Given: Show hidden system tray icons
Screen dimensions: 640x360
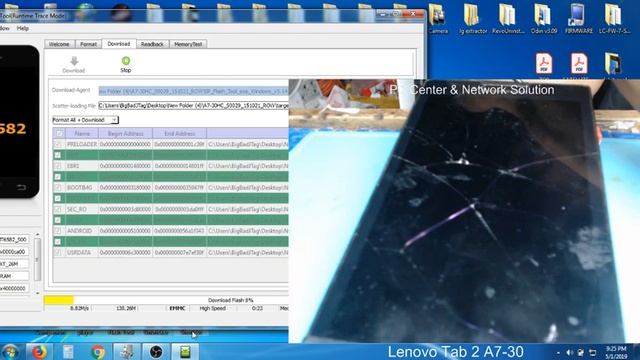Looking at the screenshot, I should click(x=558, y=353).
